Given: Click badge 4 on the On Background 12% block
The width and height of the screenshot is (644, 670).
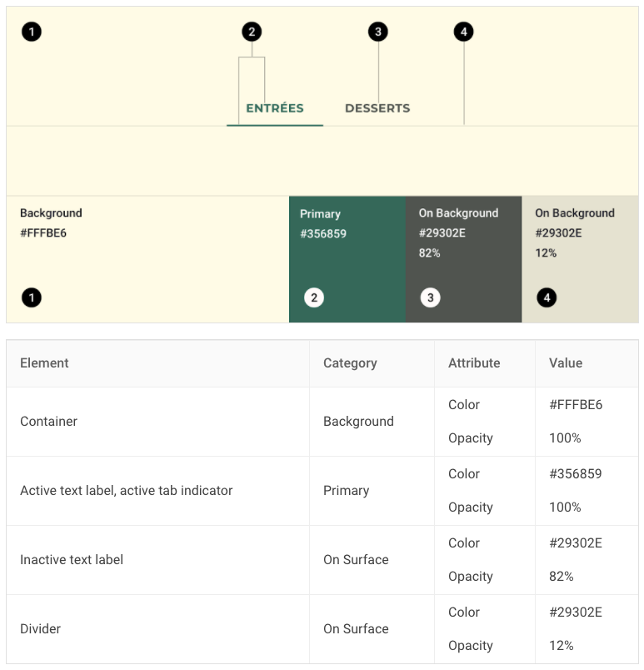Looking at the screenshot, I should (x=547, y=297).
